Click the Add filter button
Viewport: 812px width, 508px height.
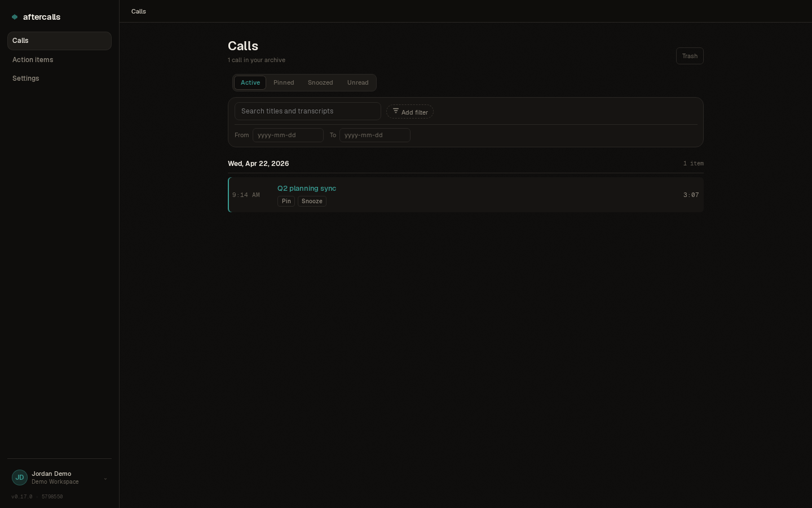pyautogui.click(x=410, y=112)
